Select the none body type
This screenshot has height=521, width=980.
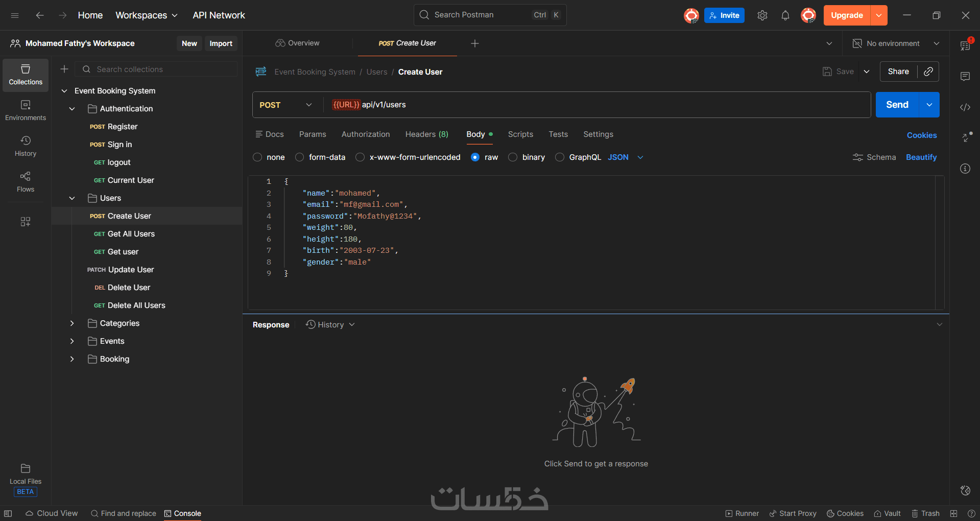tap(257, 157)
